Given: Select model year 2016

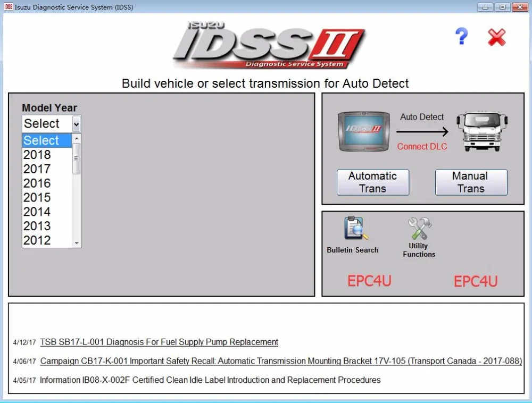Looking at the screenshot, I should [47, 183].
